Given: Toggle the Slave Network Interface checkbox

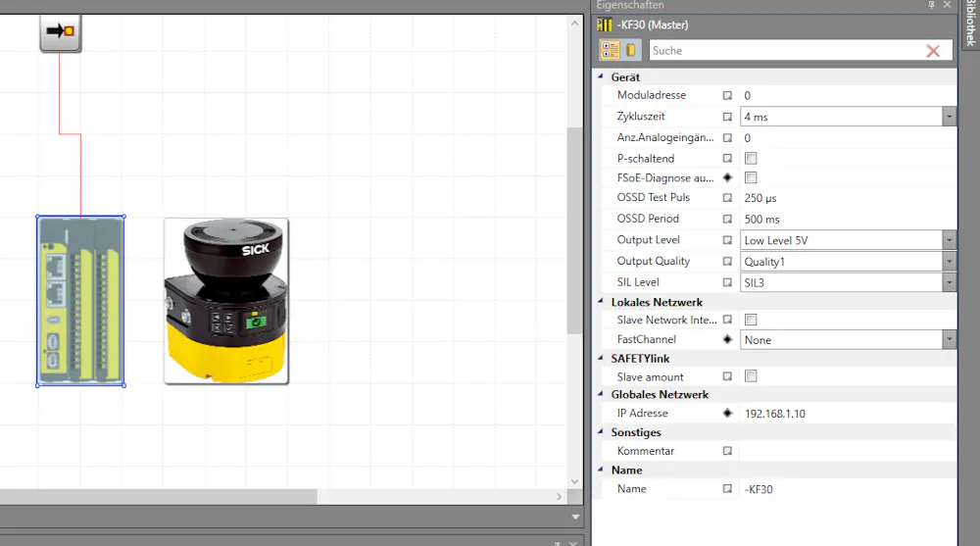Looking at the screenshot, I should (751, 320).
